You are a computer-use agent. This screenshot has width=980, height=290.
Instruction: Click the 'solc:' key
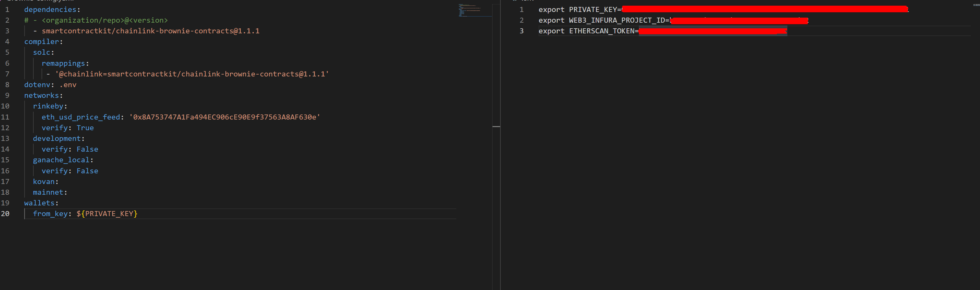(x=43, y=52)
